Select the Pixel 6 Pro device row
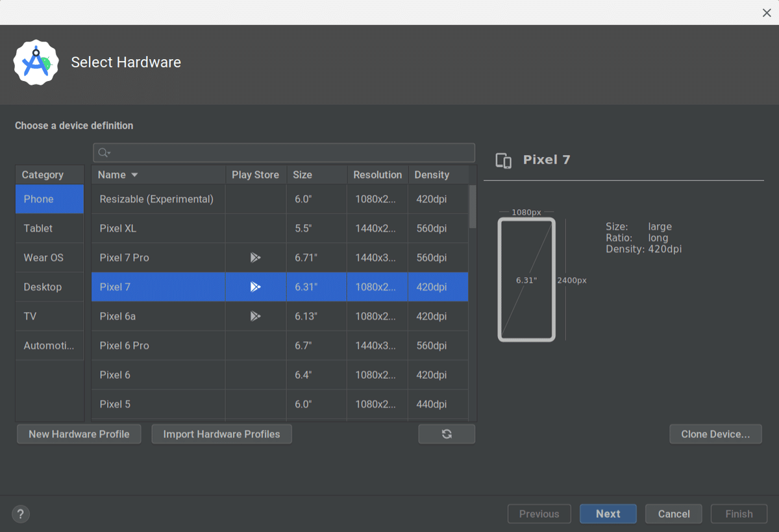 coord(280,345)
